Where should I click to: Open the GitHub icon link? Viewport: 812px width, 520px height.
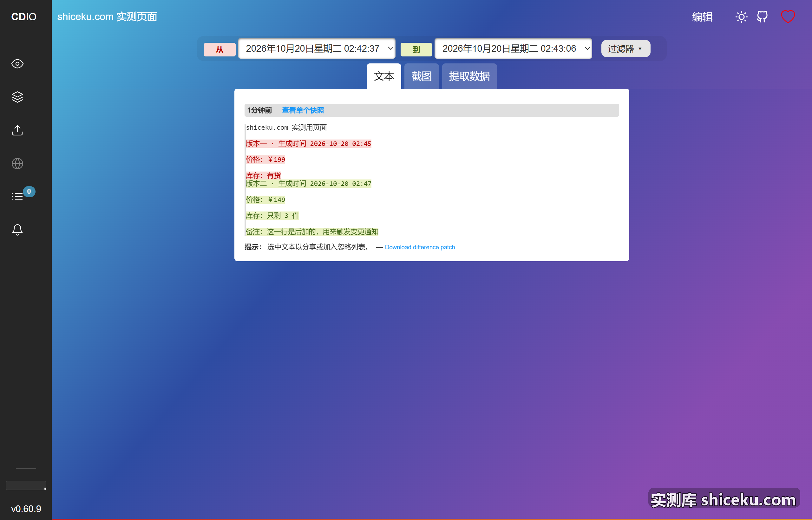(x=762, y=16)
